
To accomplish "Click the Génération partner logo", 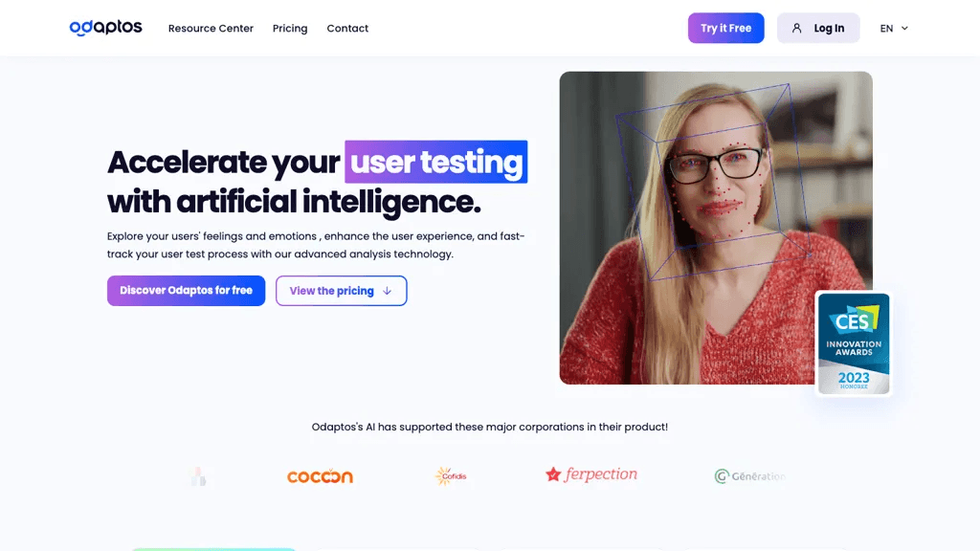I will tap(749, 476).
